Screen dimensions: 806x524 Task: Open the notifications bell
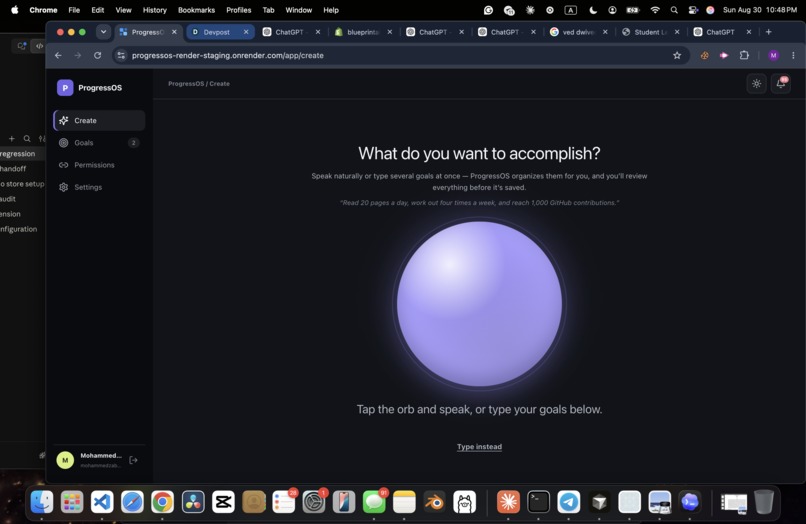(780, 84)
